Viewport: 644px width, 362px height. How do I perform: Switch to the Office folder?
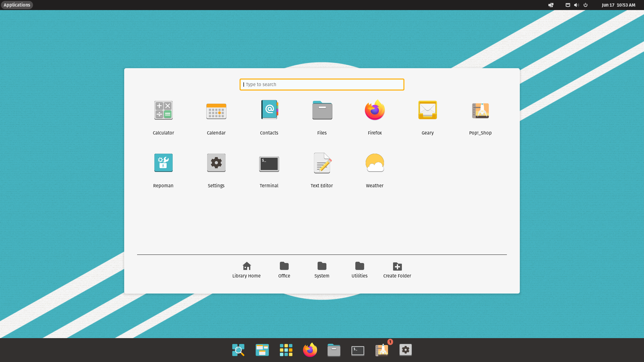coord(284,270)
